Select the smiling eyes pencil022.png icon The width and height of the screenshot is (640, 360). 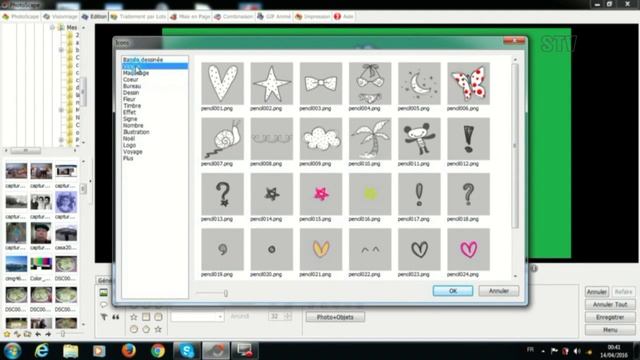(x=370, y=249)
